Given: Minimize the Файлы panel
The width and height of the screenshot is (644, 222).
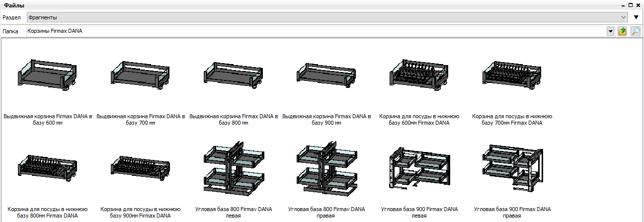Looking at the screenshot, I should 623,5.
